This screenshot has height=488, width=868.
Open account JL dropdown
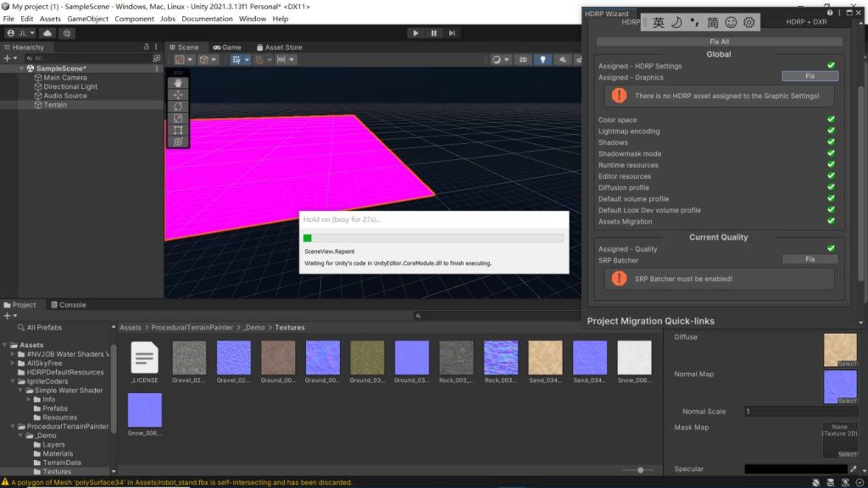click(22, 33)
